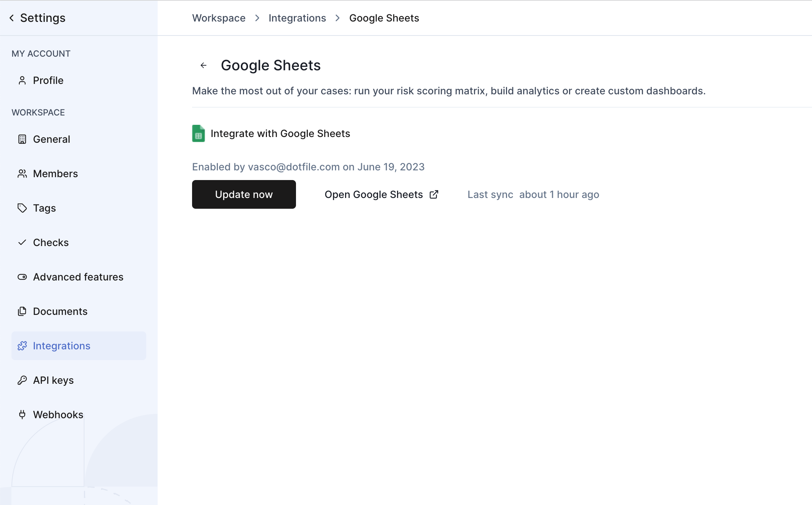Click the Tags label icon

(22, 208)
